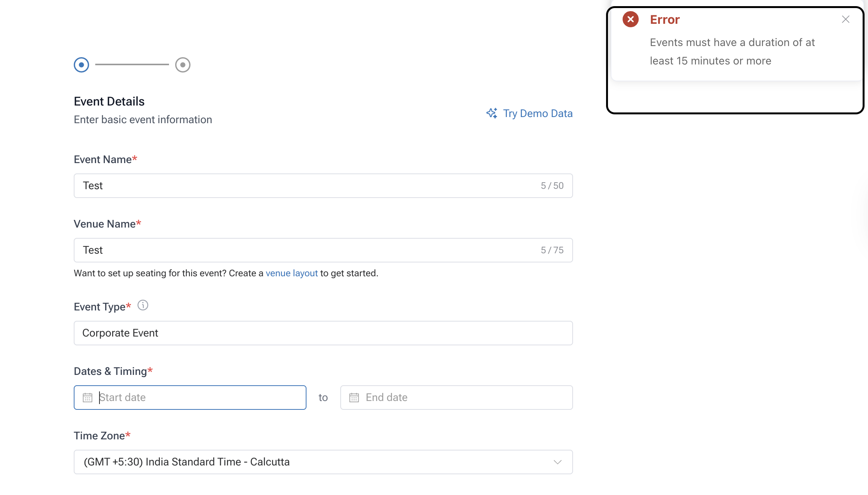The width and height of the screenshot is (868, 495).
Task: Click the End date calendar icon
Action: pyautogui.click(x=354, y=398)
